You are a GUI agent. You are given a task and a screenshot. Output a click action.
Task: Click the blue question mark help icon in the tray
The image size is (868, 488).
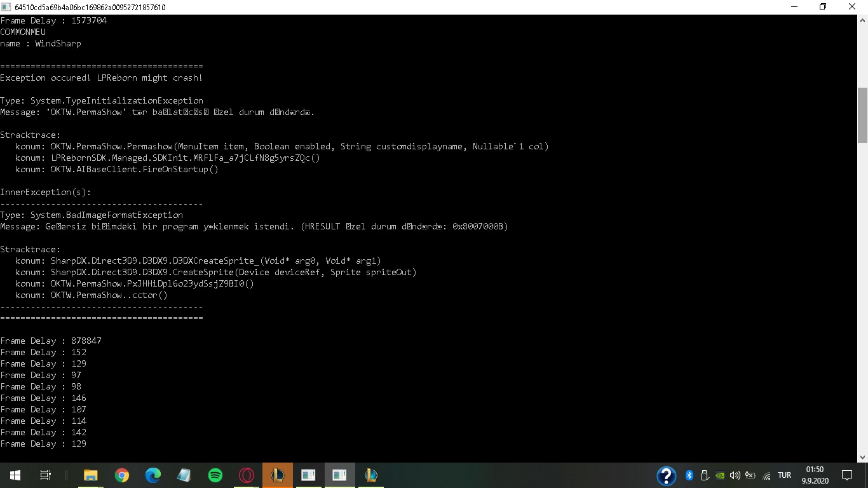coord(666,475)
